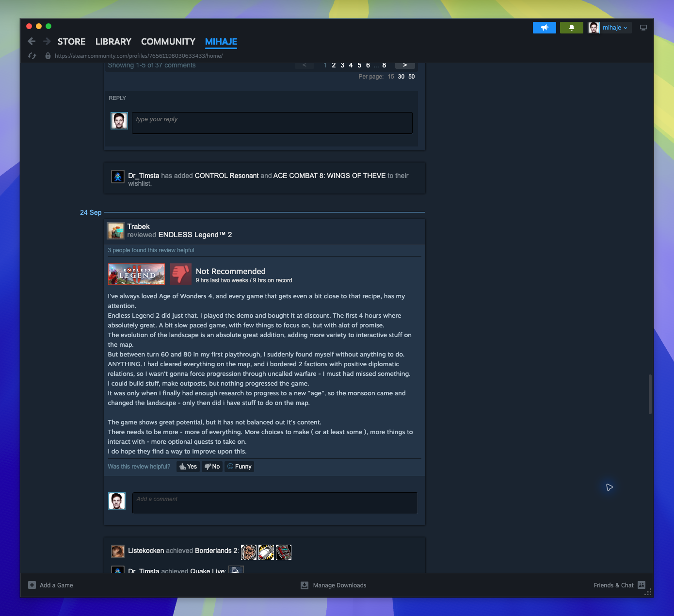Reload the page with refresh icon

(x=32, y=56)
